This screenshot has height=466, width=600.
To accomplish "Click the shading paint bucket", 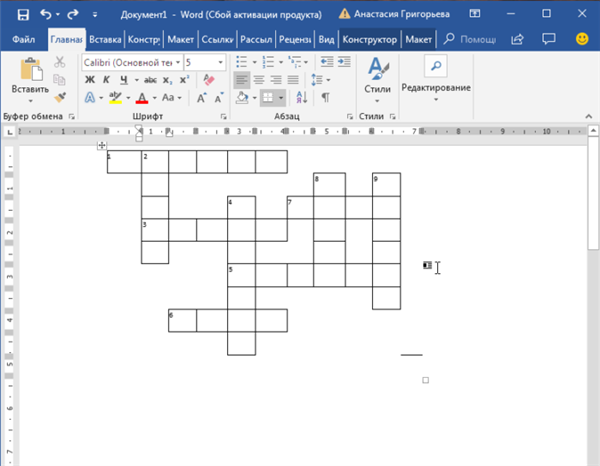I will pyautogui.click(x=242, y=98).
